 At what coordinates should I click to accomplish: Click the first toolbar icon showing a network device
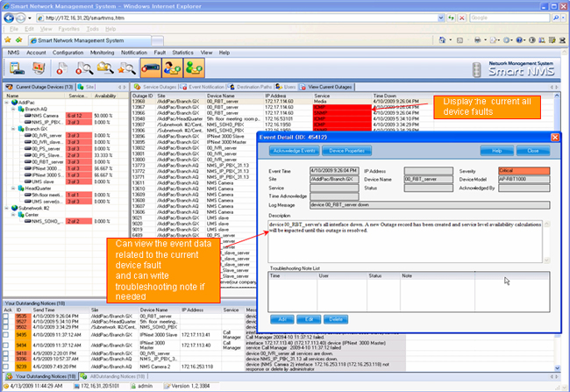pyautogui.click(x=15, y=68)
